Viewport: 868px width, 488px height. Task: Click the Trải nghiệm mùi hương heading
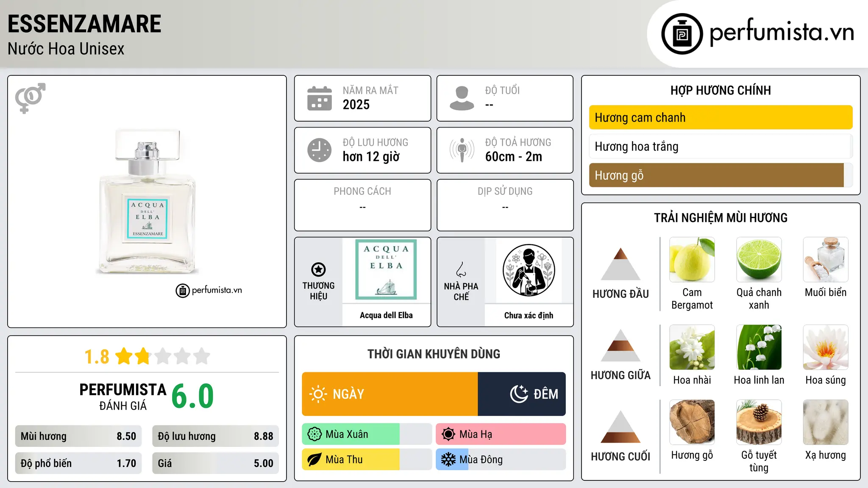[721, 218]
